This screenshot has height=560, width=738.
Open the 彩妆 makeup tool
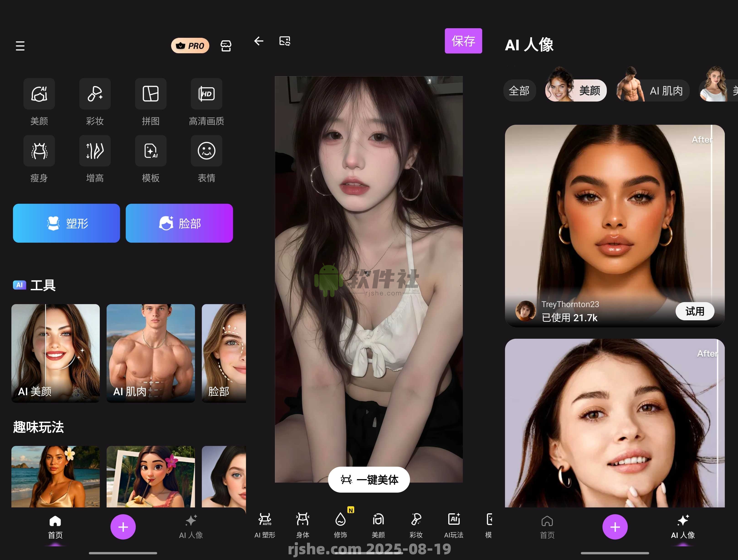(x=95, y=94)
